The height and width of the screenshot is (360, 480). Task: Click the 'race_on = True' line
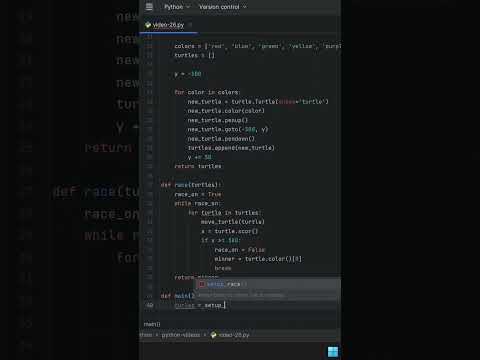(x=198, y=194)
